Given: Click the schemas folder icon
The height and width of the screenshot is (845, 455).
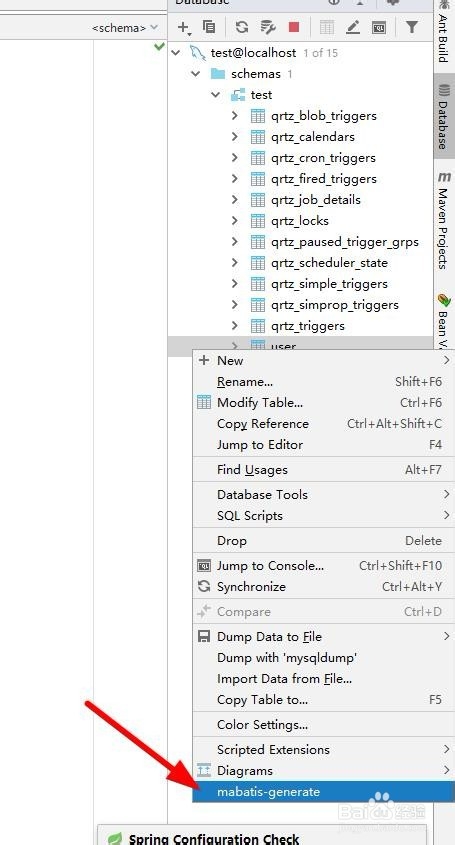Looking at the screenshot, I should [218, 74].
